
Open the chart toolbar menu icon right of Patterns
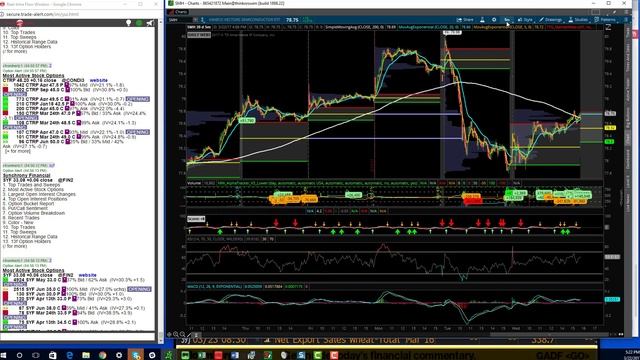(626, 20)
